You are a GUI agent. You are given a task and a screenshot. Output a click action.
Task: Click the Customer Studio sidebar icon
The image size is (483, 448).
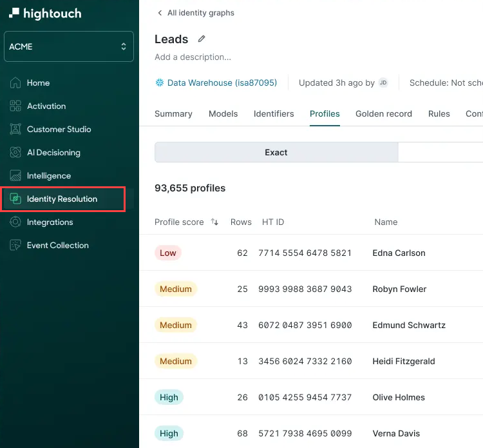15,129
